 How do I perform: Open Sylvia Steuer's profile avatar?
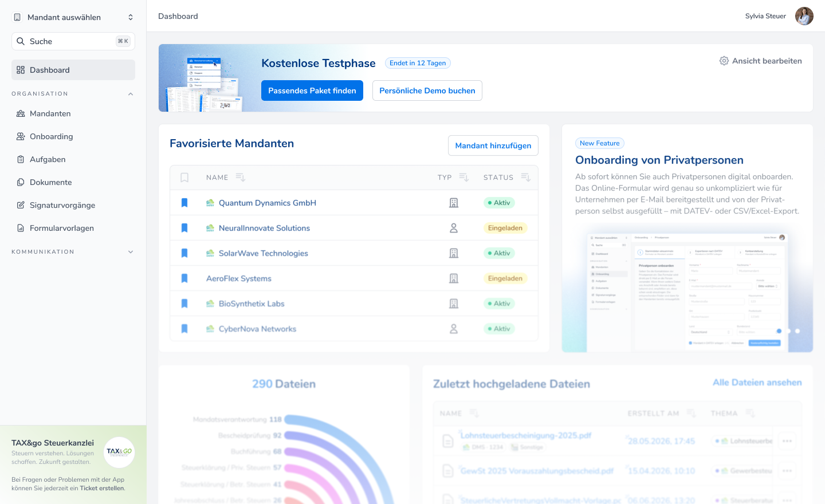(804, 16)
